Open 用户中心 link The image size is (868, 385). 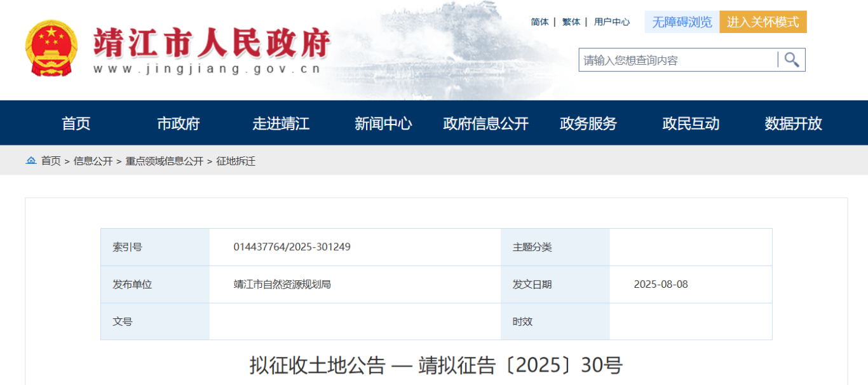[x=612, y=22]
